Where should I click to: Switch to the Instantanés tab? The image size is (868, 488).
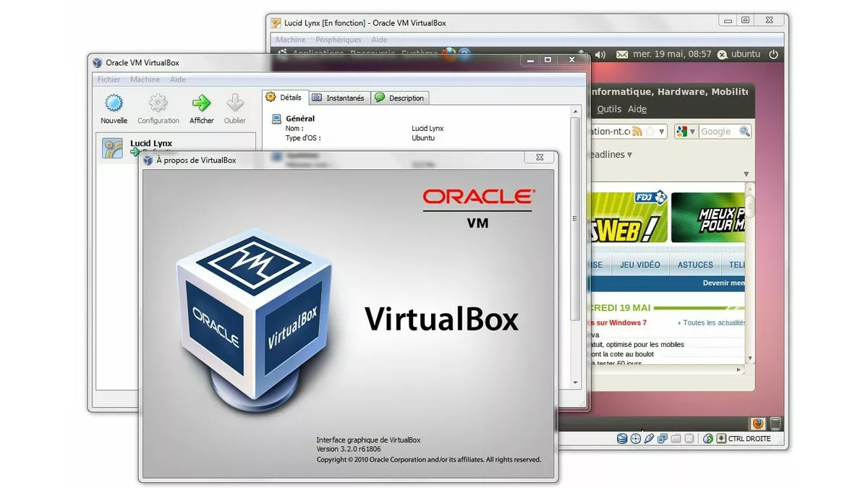tap(339, 98)
